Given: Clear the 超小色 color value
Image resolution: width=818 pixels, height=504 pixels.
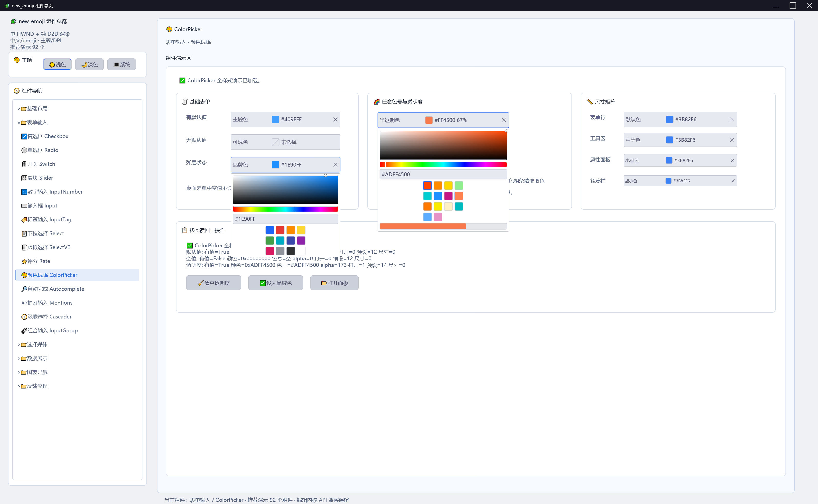Looking at the screenshot, I should tap(733, 181).
